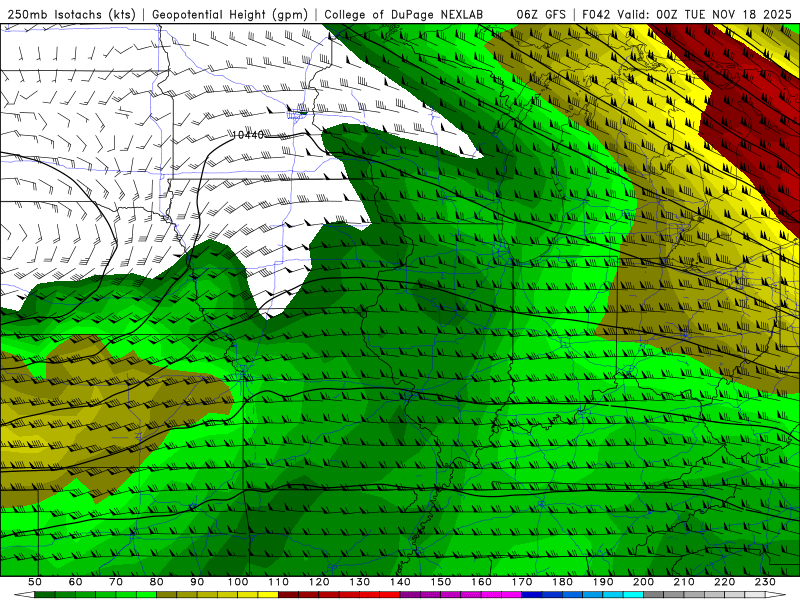The image size is (800, 600).
Task: Click the '110' value on the color scale
Action: [279, 582]
